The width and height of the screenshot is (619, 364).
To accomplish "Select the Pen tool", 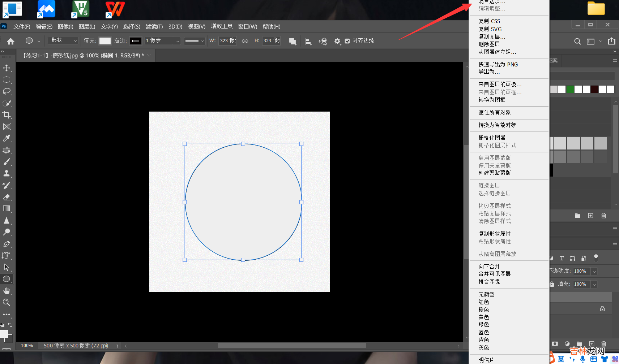I will [7, 244].
